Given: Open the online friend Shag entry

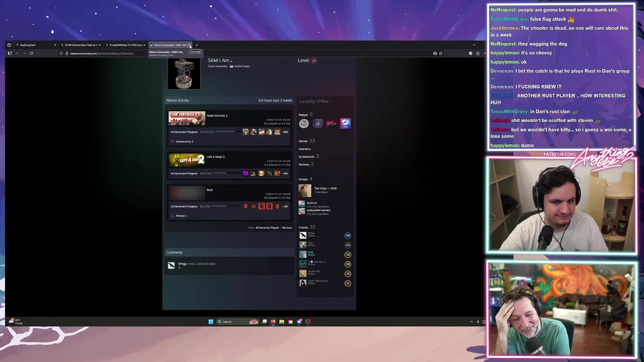Looking at the screenshot, I should 325,254.
